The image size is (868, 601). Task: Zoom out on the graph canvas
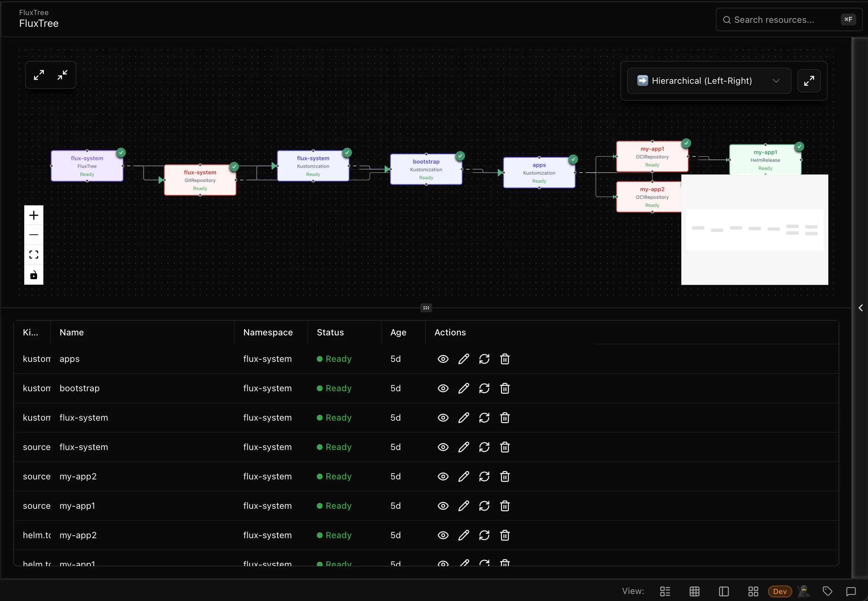(x=34, y=235)
